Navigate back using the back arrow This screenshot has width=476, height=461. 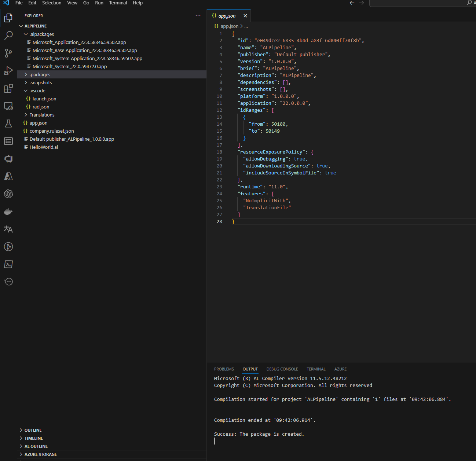click(352, 3)
